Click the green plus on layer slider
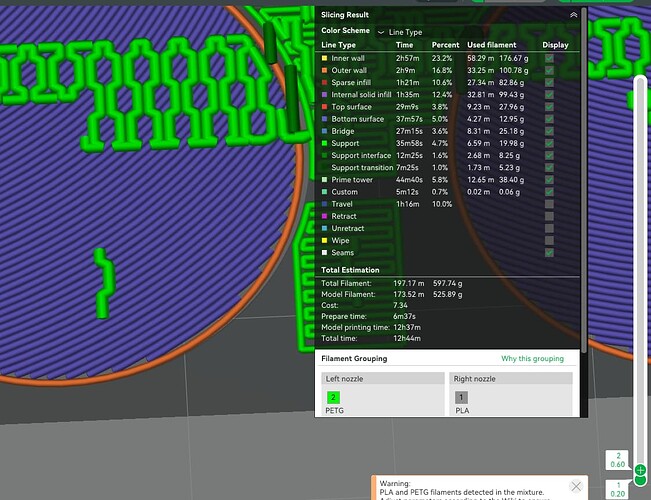 pos(640,470)
